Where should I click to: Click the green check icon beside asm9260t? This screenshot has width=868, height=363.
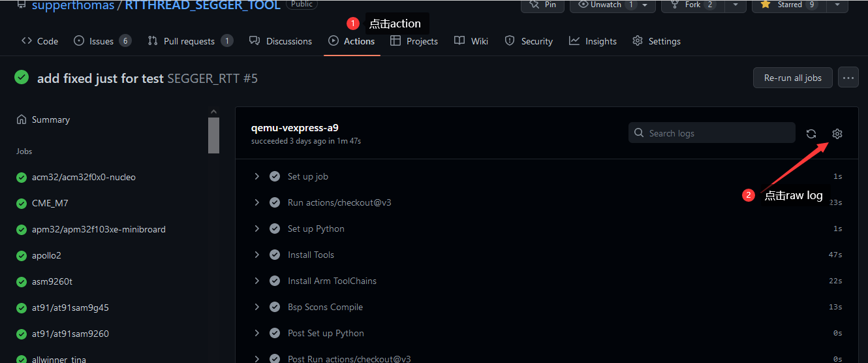[x=21, y=281]
